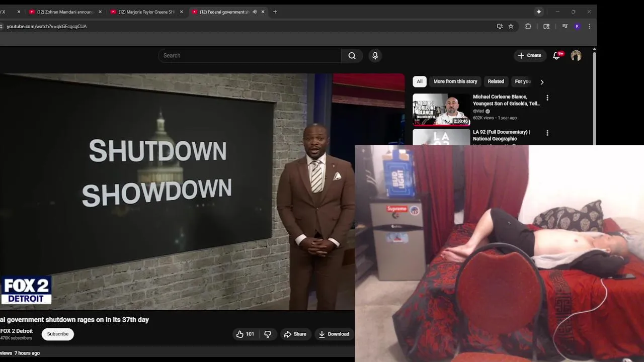Click the 101 likes count
The height and width of the screenshot is (362, 644).
pos(250,334)
